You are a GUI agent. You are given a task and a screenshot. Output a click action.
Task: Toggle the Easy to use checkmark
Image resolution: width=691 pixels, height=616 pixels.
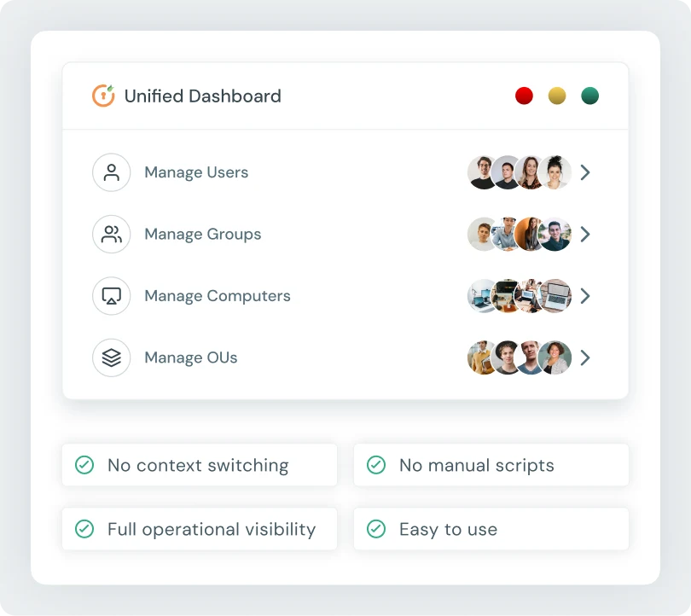376,529
